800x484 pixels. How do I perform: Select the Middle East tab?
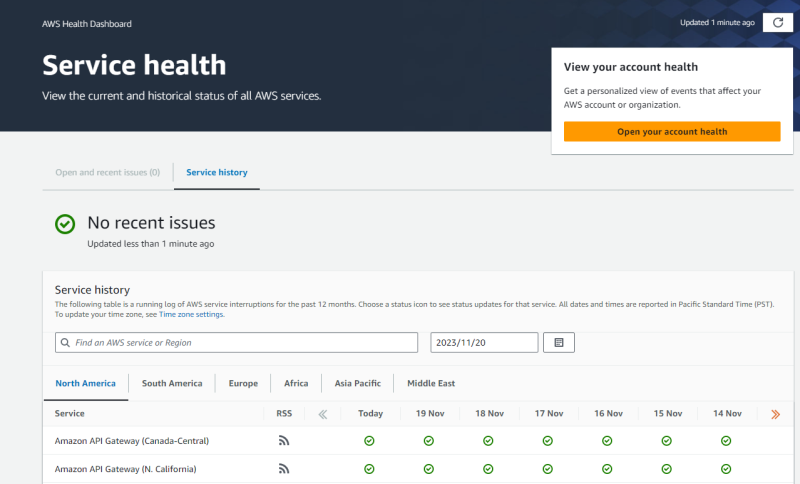click(431, 383)
